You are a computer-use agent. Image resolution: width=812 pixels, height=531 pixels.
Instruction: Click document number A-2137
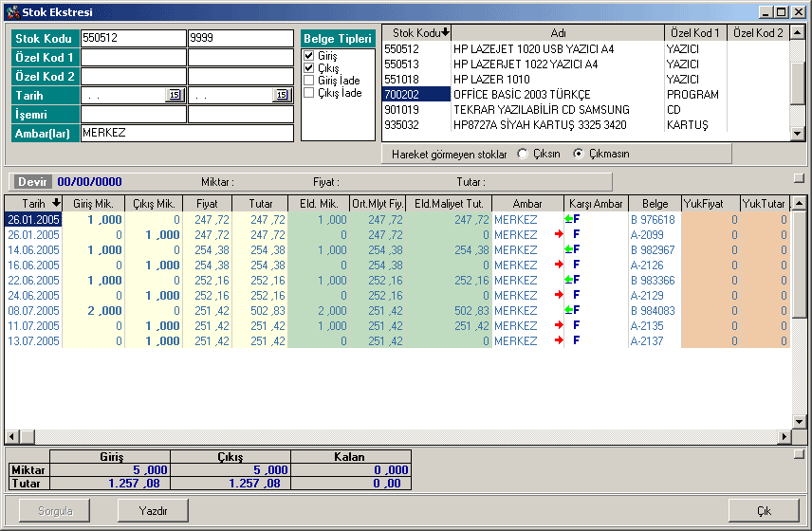(647, 341)
